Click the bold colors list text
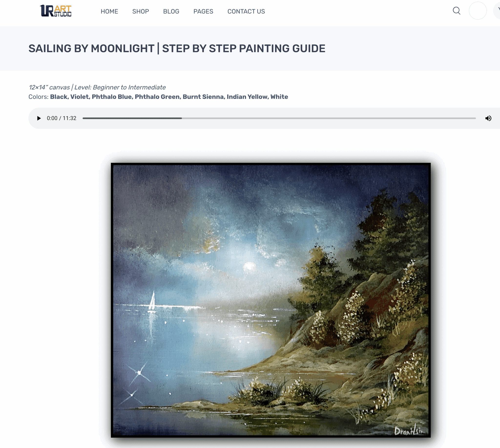This screenshot has height=448, width=500. click(x=169, y=97)
